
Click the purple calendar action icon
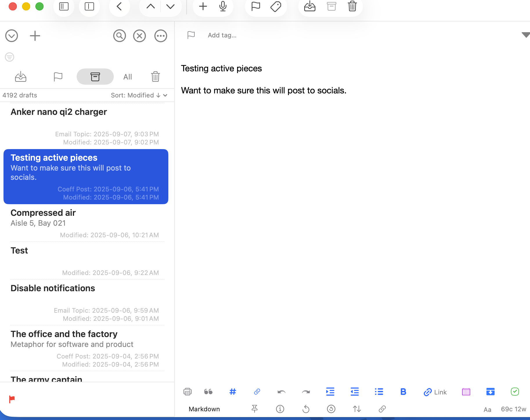pyautogui.click(x=466, y=392)
